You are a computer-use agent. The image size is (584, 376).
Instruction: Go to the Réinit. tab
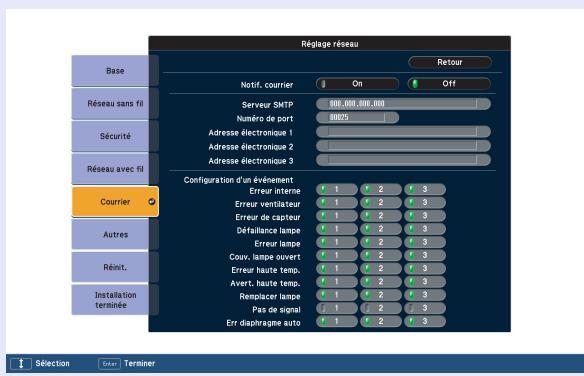pos(115,267)
